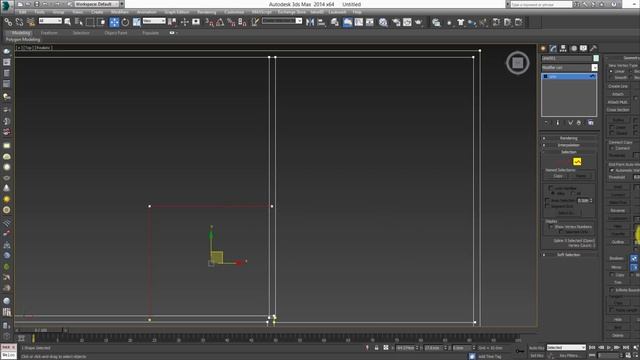Viewport: 640px width, 360px height.
Task: Toggle the Window/Crossing selection icon
Action: click(x=102, y=22)
